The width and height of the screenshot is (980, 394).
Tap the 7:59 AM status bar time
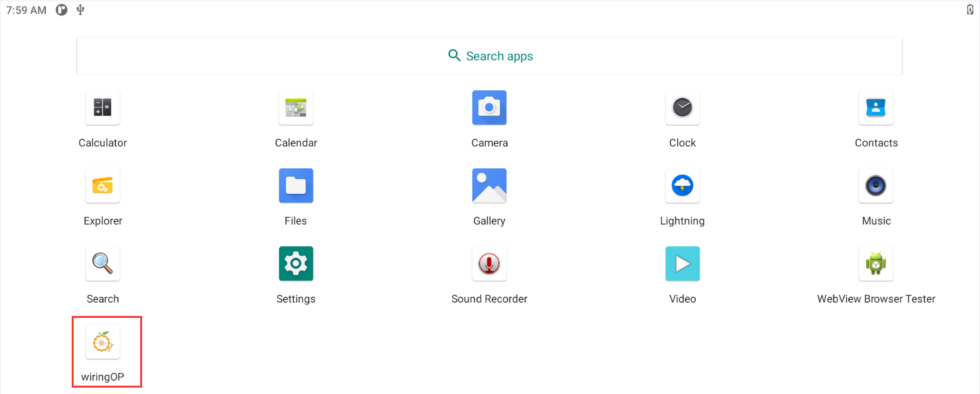26,10
